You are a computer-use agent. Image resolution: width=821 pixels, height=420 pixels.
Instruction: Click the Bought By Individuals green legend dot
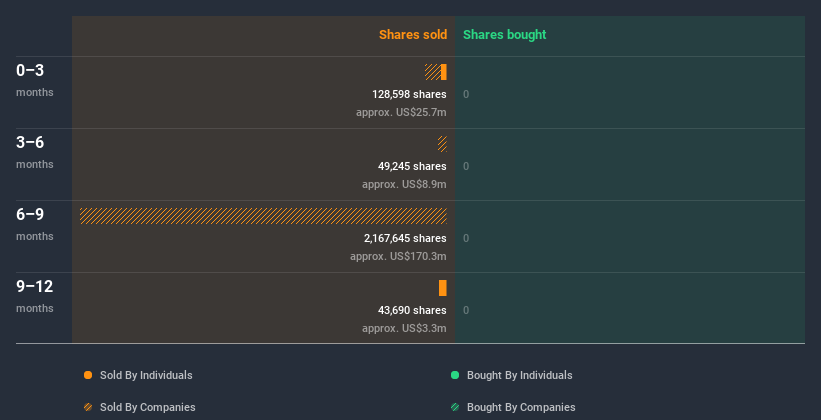click(455, 375)
